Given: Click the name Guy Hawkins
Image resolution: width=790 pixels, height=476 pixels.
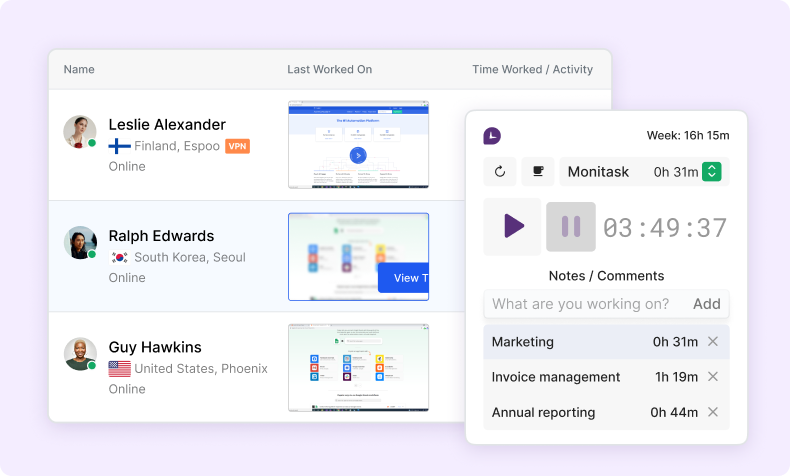Looking at the screenshot, I should [x=155, y=347].
